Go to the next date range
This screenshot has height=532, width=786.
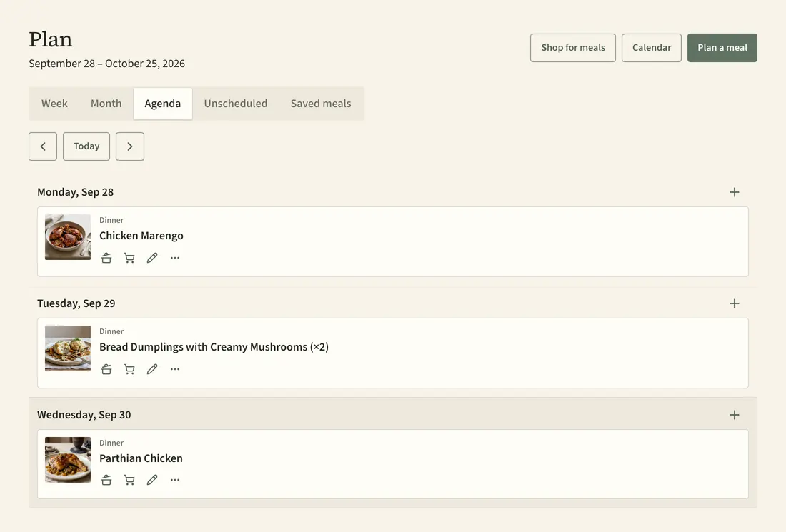coord(130,146)
